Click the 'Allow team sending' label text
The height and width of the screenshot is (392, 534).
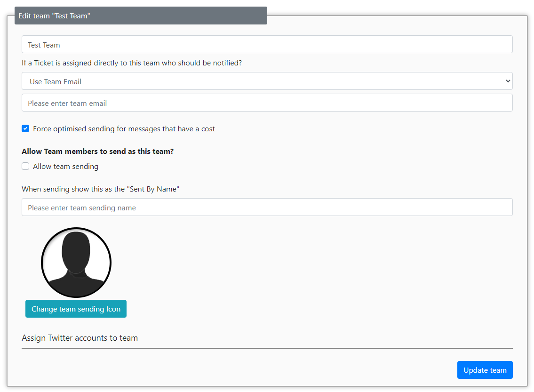tap(65, 167)
